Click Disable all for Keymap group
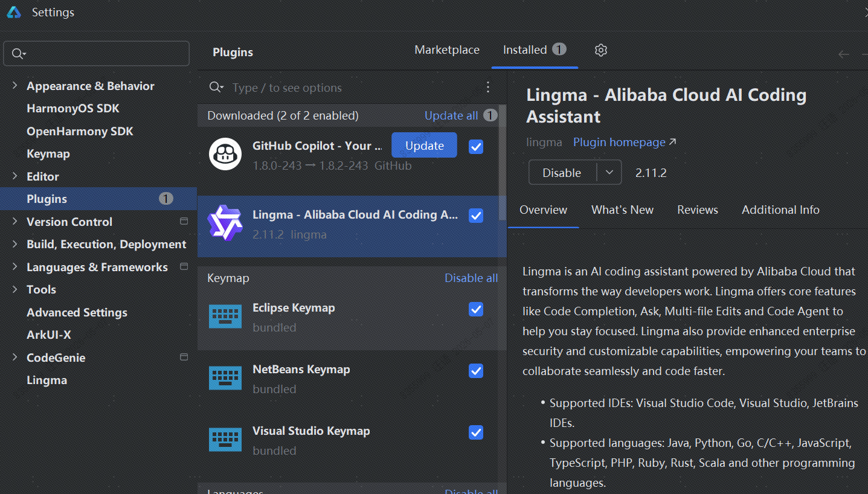Screen dimensions: 868x494 471,278
